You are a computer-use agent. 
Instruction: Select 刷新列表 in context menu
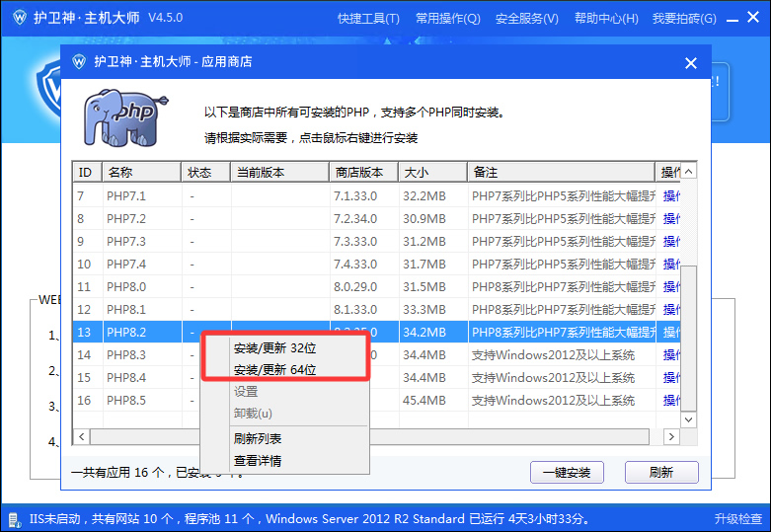[x=284, y=438]
